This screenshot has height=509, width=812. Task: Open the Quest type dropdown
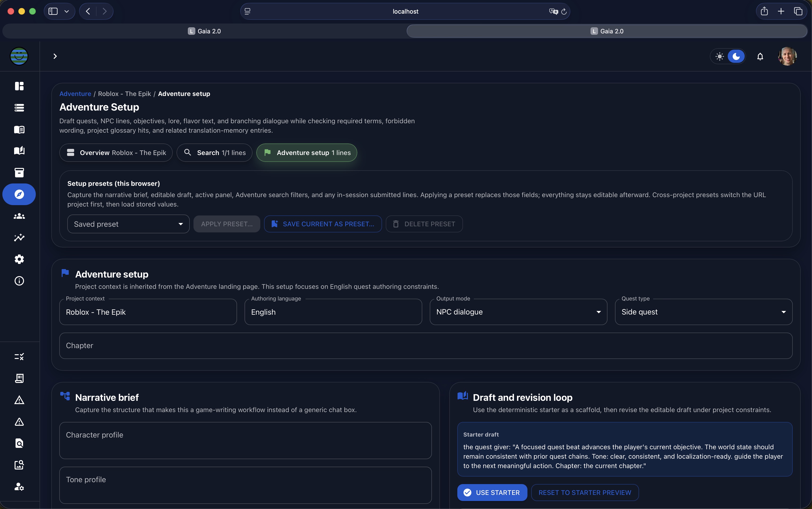703,312
